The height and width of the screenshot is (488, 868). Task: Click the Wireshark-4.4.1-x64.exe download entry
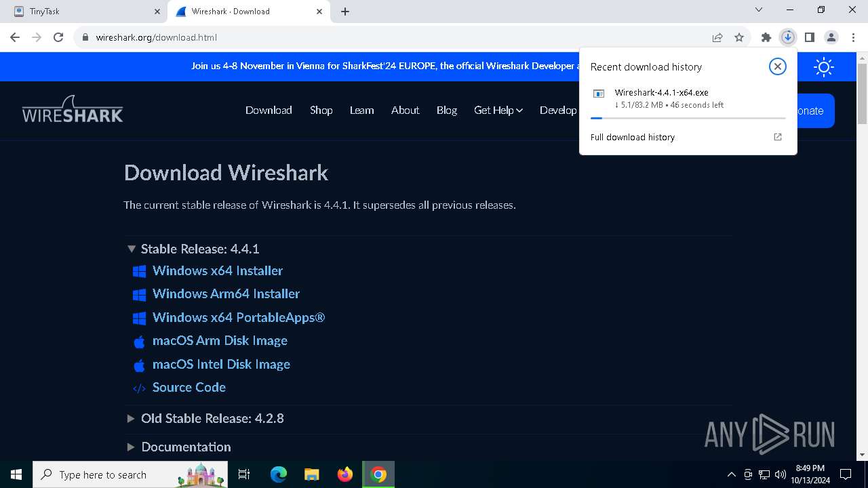tap(688, 99)
